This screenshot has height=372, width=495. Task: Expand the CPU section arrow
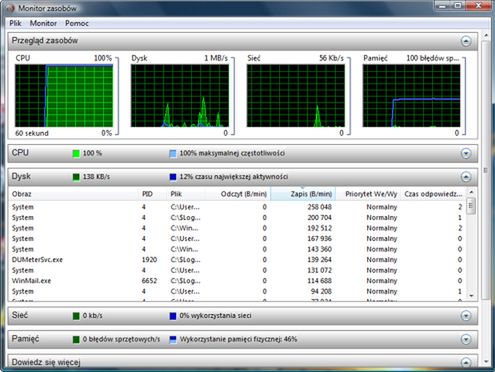pos(466,153)
